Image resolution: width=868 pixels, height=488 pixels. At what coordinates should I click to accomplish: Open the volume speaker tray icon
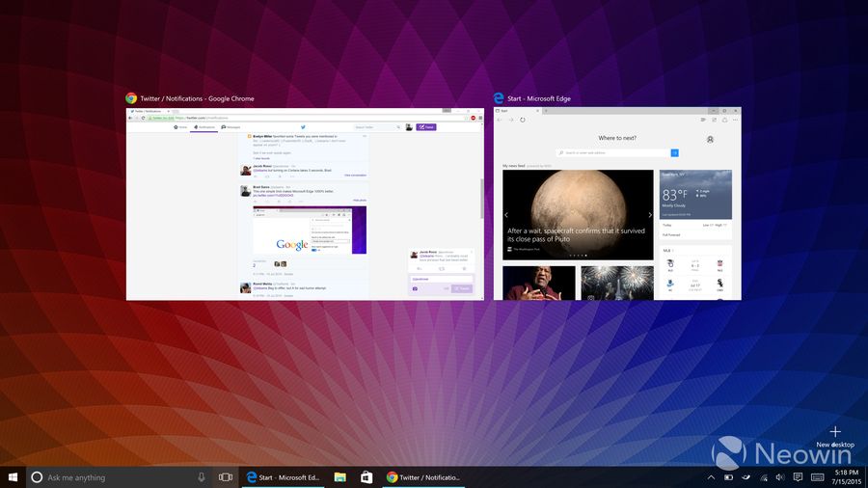point(780,477)
